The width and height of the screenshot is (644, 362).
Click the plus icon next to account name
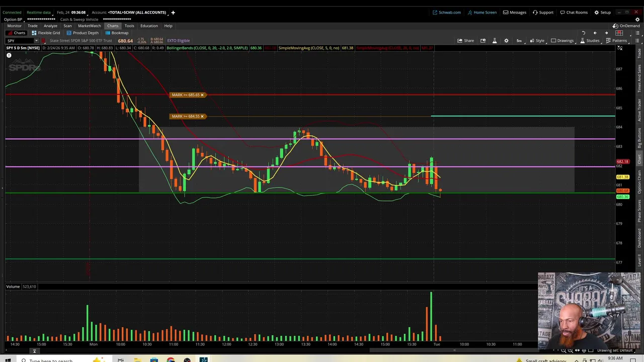pos(173,12)
